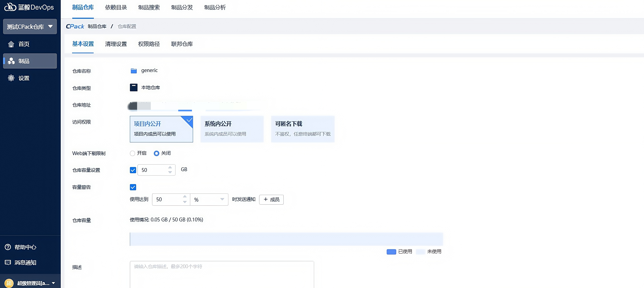Uncheck the 容量警告 checkbox

[133, 187]
